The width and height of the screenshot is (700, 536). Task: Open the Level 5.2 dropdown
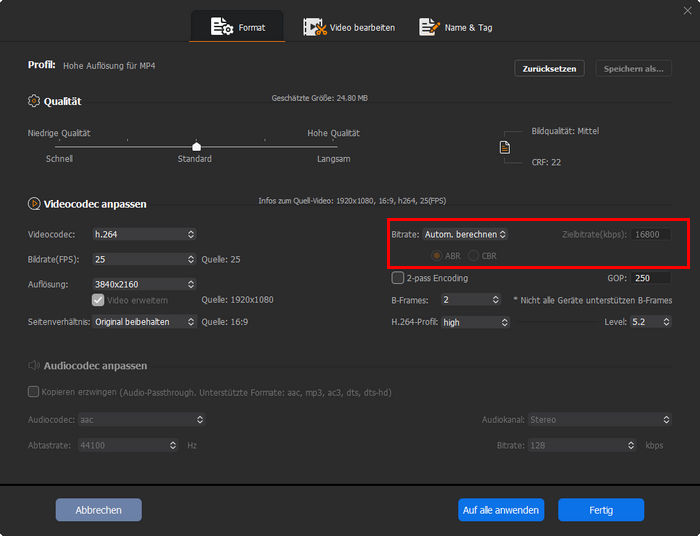[651, 322]
